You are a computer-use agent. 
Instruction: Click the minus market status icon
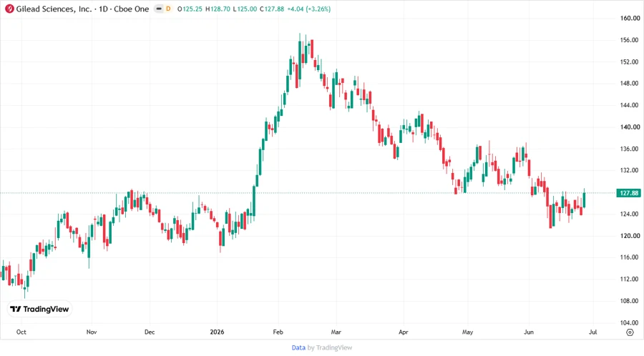coord(159,9)
